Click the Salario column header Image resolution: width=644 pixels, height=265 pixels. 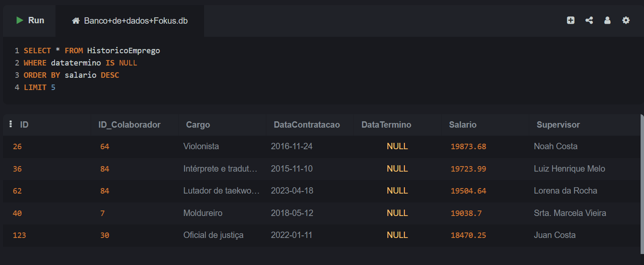click(x=463, y=125)
